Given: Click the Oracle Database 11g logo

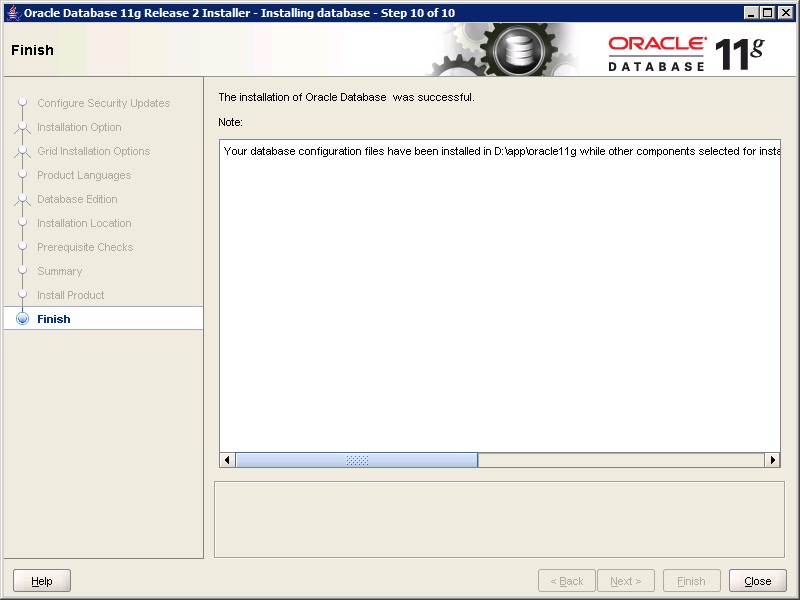Looking at the screenshot, I should tap(686, 53).
